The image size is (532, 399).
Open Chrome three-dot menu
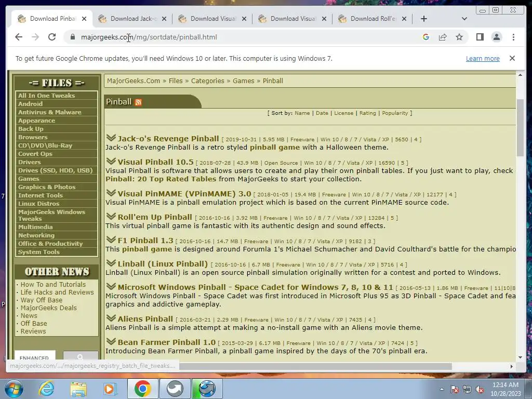tap(513, 37)
